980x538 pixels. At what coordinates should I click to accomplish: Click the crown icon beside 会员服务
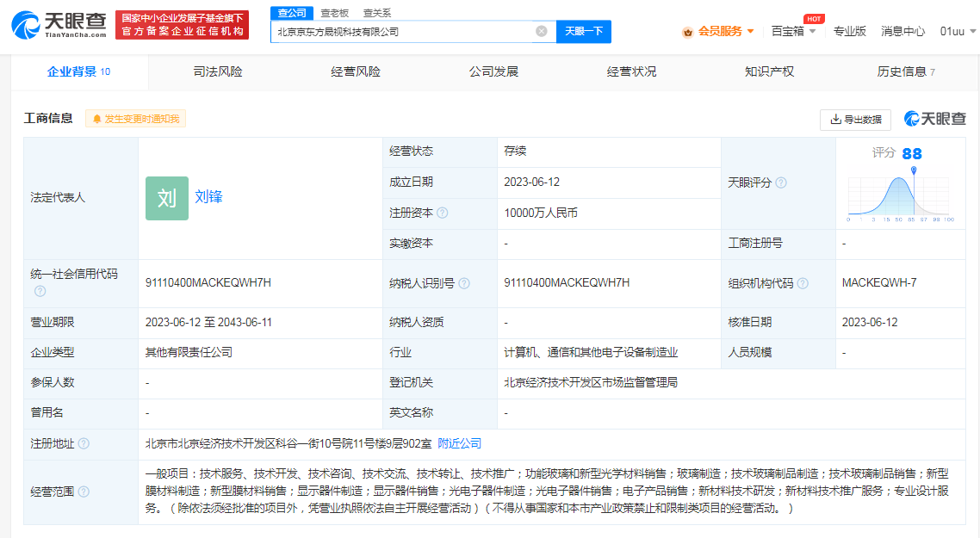pyautogui.click(x=687, y=32)
